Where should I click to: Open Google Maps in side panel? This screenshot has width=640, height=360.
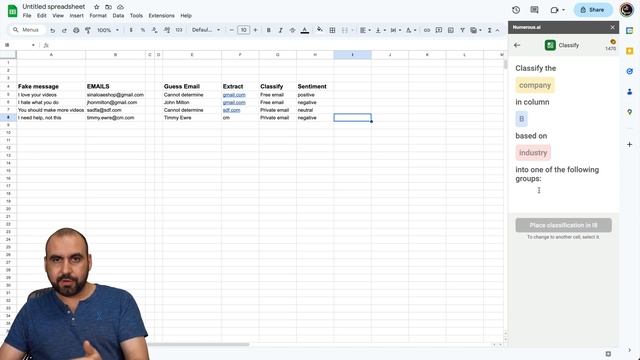click(629, 112)
